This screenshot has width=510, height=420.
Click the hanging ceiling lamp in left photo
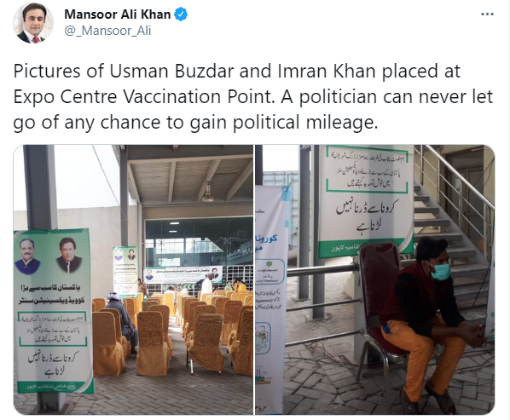coord(207,193)
